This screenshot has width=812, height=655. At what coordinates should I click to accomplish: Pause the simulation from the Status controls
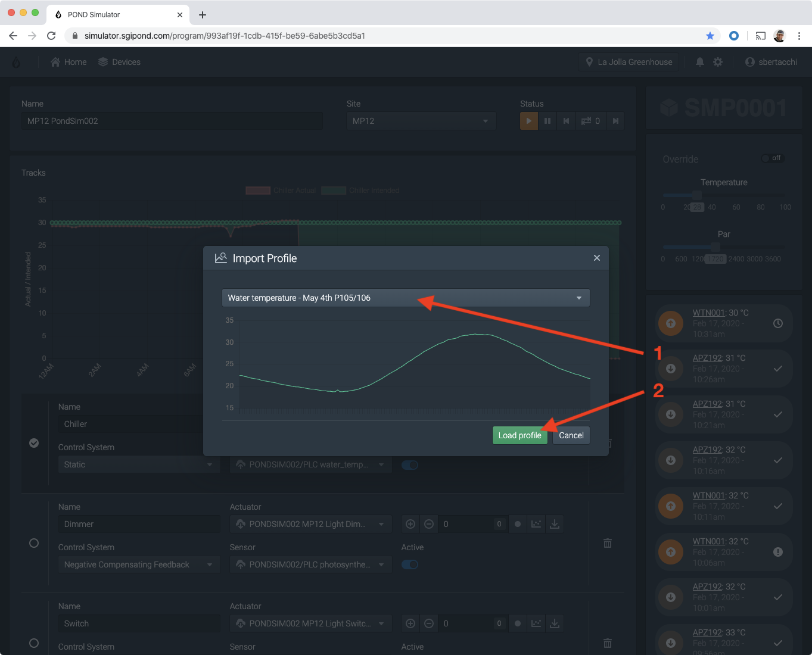pyautogui.click(x=547, y=120)
